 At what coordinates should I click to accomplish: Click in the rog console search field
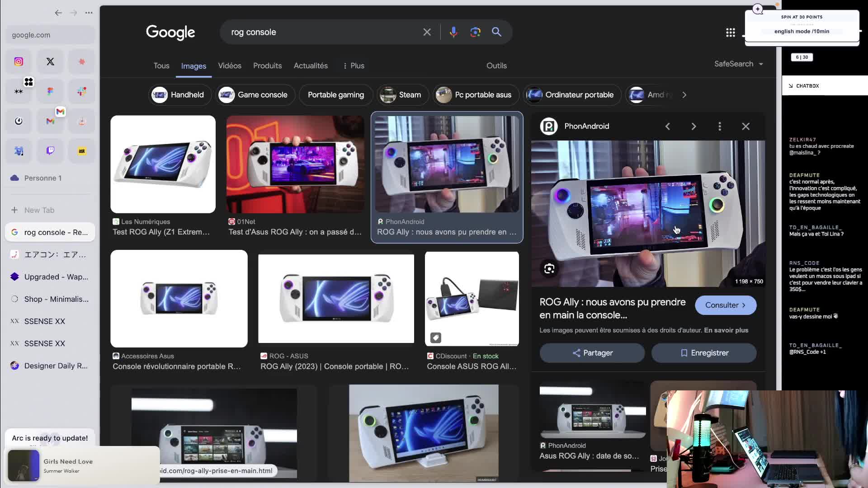(323, 32)
